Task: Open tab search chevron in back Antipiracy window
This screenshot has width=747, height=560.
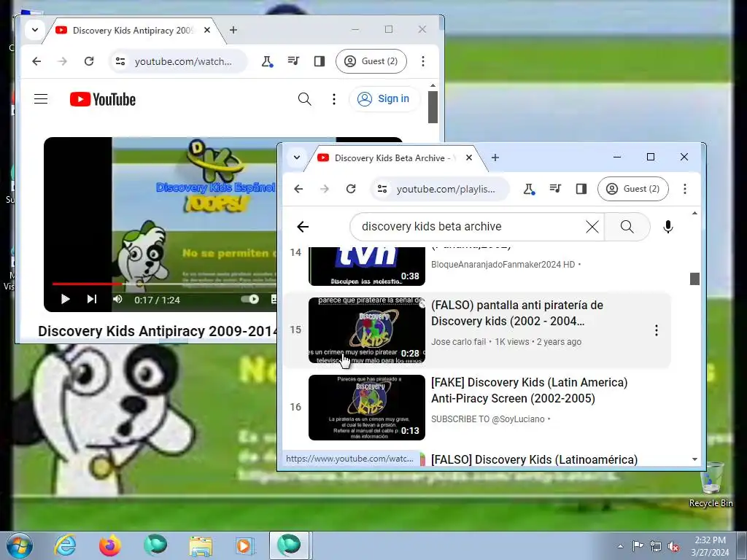Action: pos(35,30)
